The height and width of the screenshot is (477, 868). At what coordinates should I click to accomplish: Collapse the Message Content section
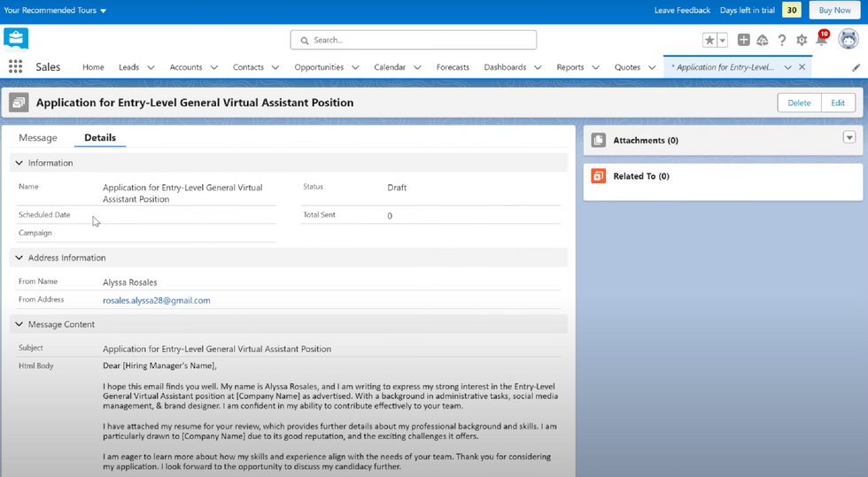pyautogui.click(x=19, y=324)
